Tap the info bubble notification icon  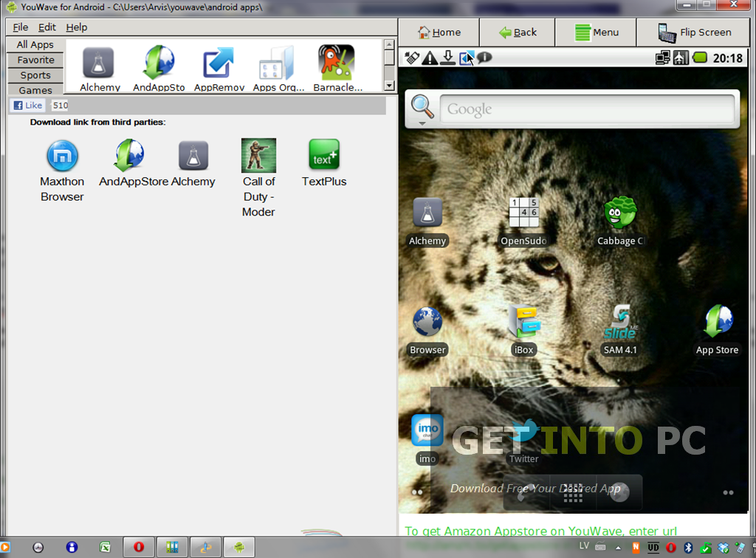[x=484, y=58]
